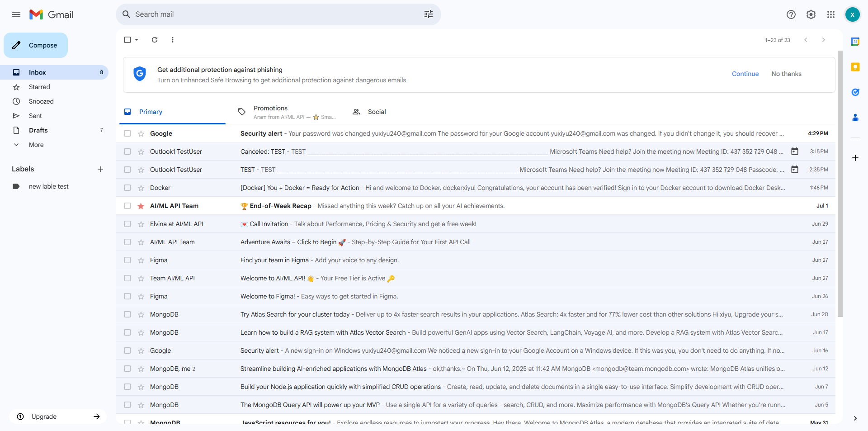This screenshot has width=868, height=431.
Task: Open Google Calendar side panel icon
Action: click(855, 42)
